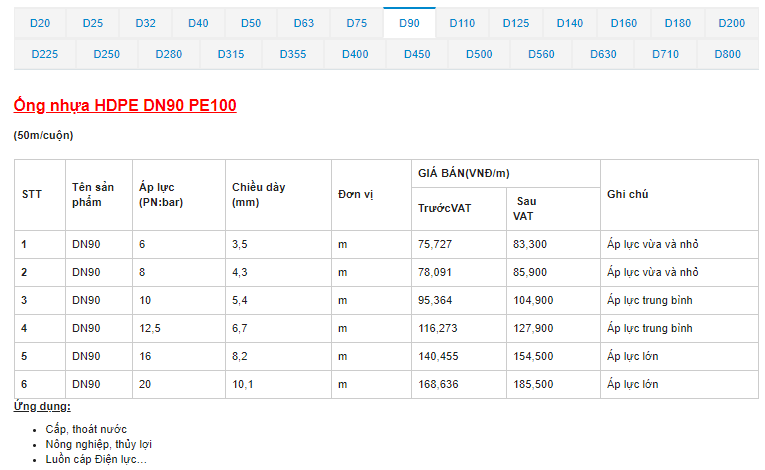Go to the D110 tab

[462, 23]
